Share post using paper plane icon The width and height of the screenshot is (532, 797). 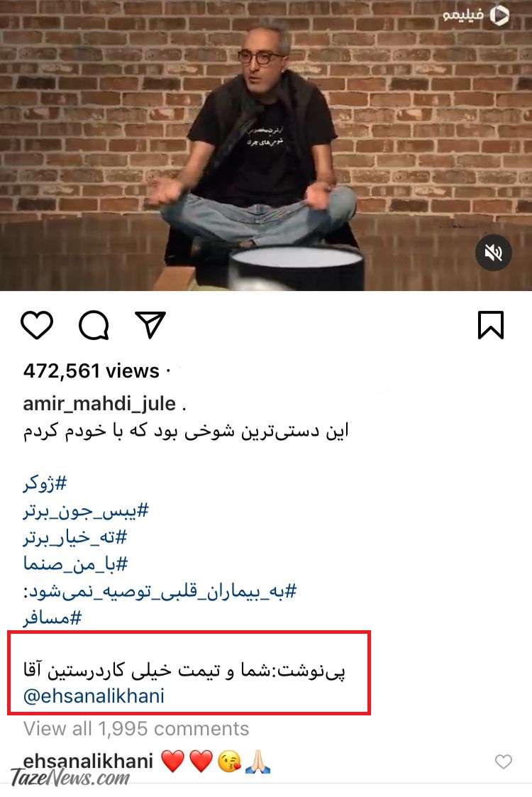150,325
